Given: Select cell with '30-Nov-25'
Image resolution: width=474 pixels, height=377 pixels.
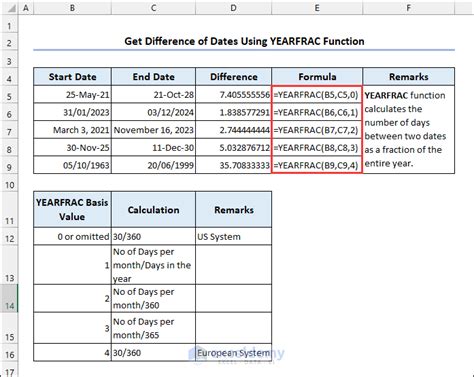Looking at the screenshot, I should 72,147.
